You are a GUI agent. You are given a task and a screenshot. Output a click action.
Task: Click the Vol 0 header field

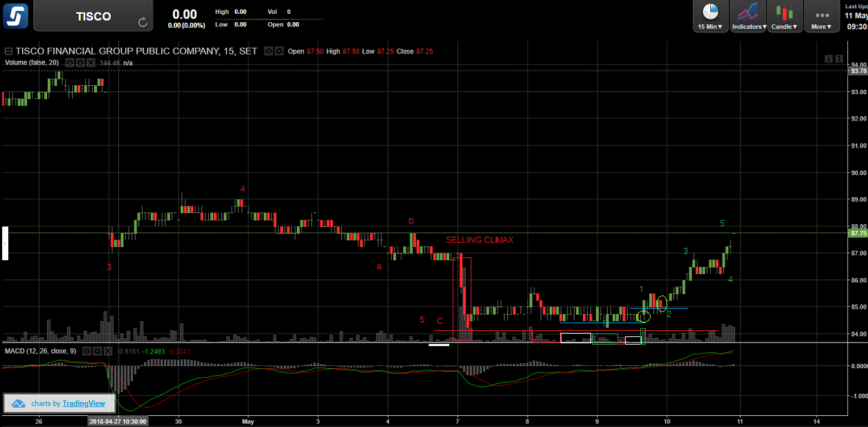pyautogui.click(x=279, y=12)
